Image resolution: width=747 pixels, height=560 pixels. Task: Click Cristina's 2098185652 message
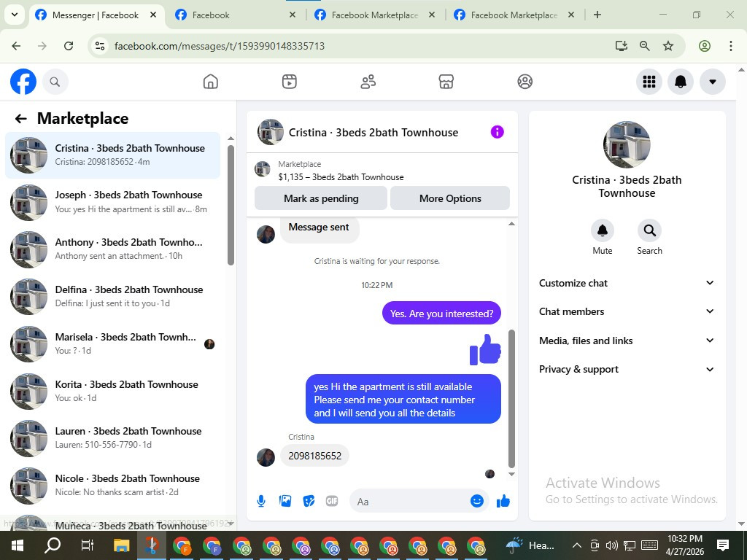[x=314, y=456]
